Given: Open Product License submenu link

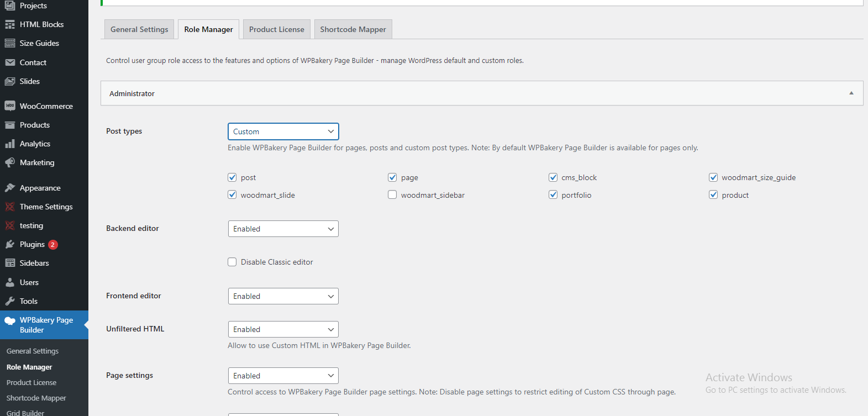Looking at the screenshot, I should (31, 382).
